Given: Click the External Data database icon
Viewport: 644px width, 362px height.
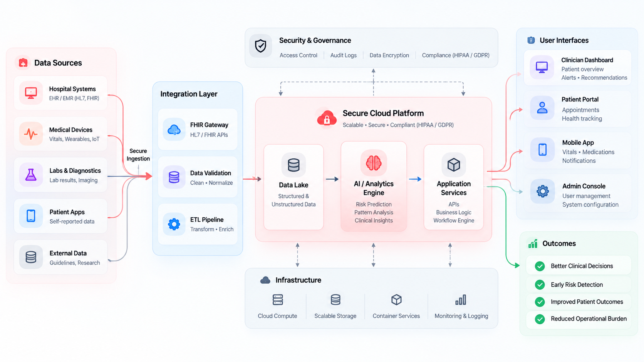Looking at the screenshot, I should point(31,257).
